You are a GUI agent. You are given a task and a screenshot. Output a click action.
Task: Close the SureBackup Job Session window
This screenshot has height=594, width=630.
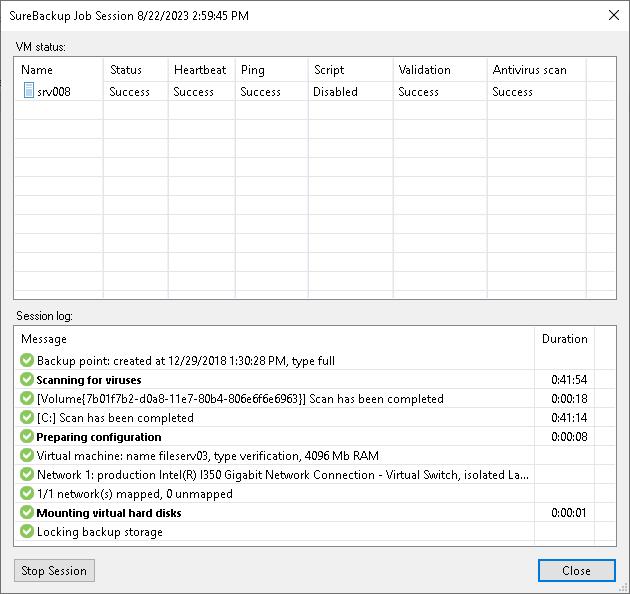[614, 15]
